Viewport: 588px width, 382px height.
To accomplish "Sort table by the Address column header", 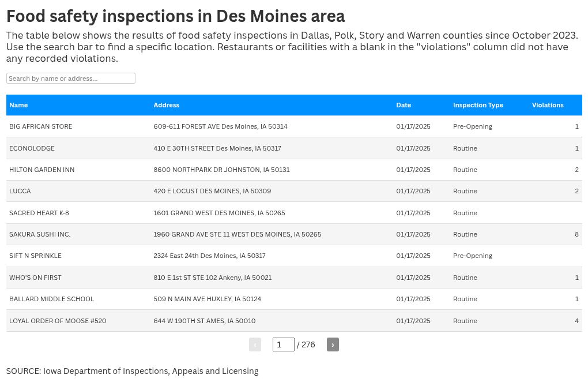I will [x=166, y=105].
